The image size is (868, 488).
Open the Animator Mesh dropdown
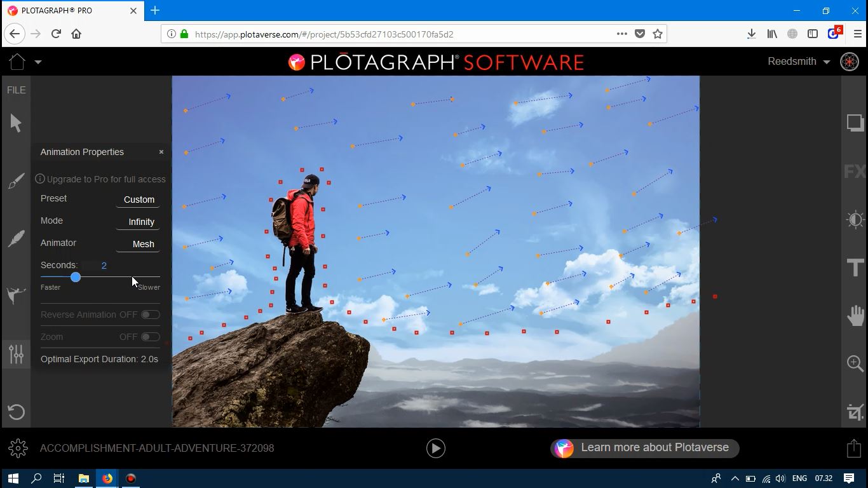tap(142, 244)
